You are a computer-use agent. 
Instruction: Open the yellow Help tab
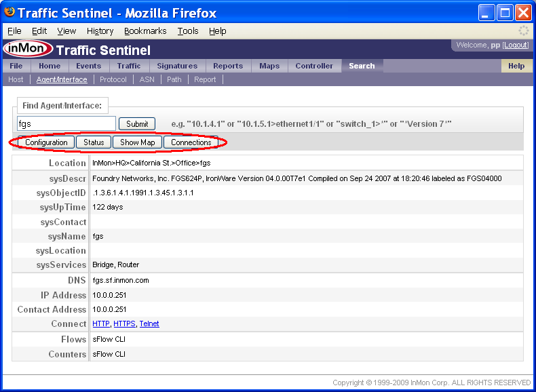[x=516, y=66]
